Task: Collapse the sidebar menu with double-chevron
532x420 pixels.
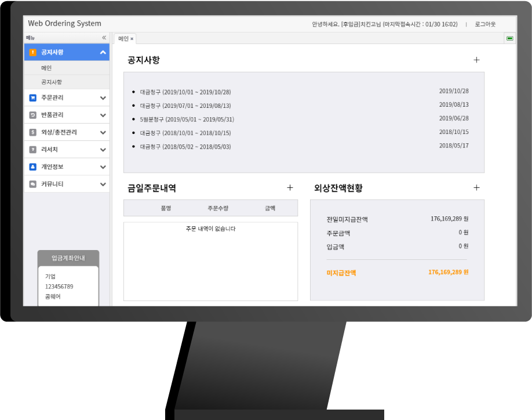Action: point(104,37)
